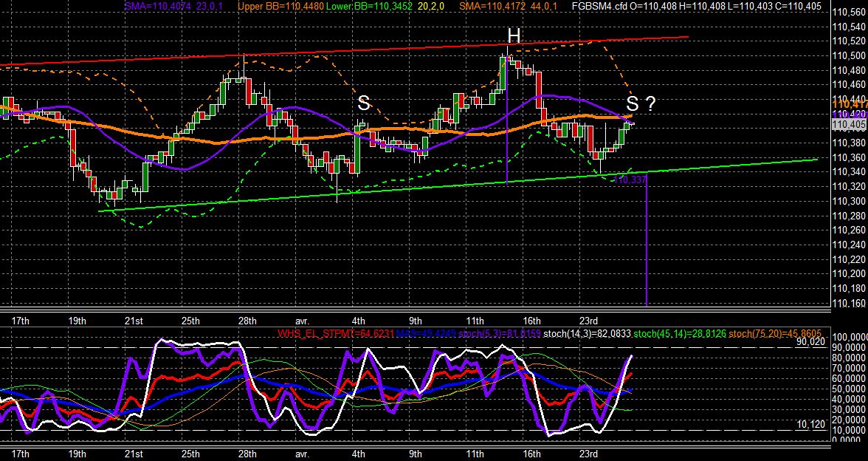This screenshot has height=461, width=868.
Task: Click the 110,480 price axis label
Action: [x=849, y=69]
